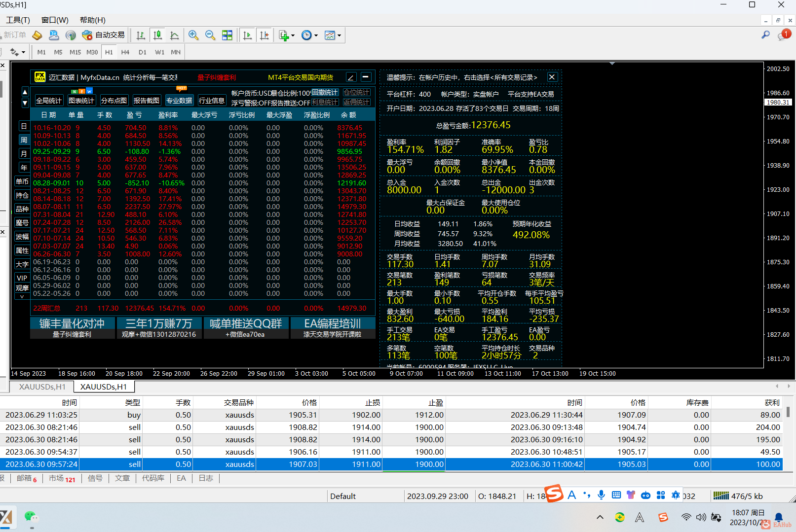Click the FX DATA logo icon
The height and width of the screenshot is (532, 796).
pyautogui.click(x=40, y=77)
